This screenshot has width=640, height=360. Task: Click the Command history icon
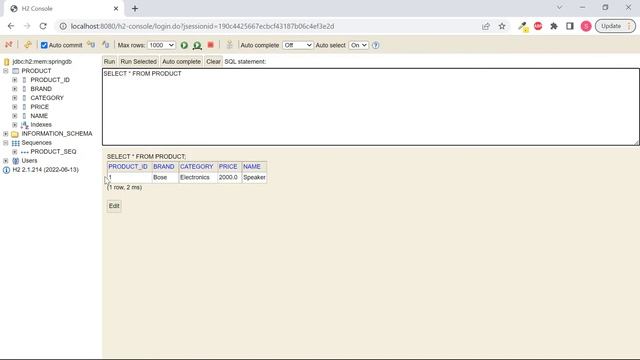229,45
